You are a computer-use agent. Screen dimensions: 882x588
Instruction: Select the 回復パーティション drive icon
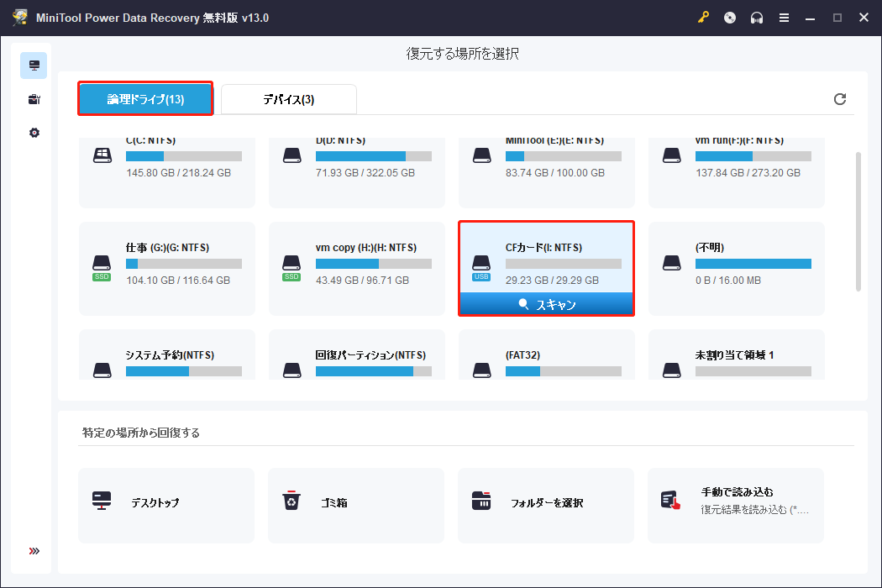(x=292, y=370)
